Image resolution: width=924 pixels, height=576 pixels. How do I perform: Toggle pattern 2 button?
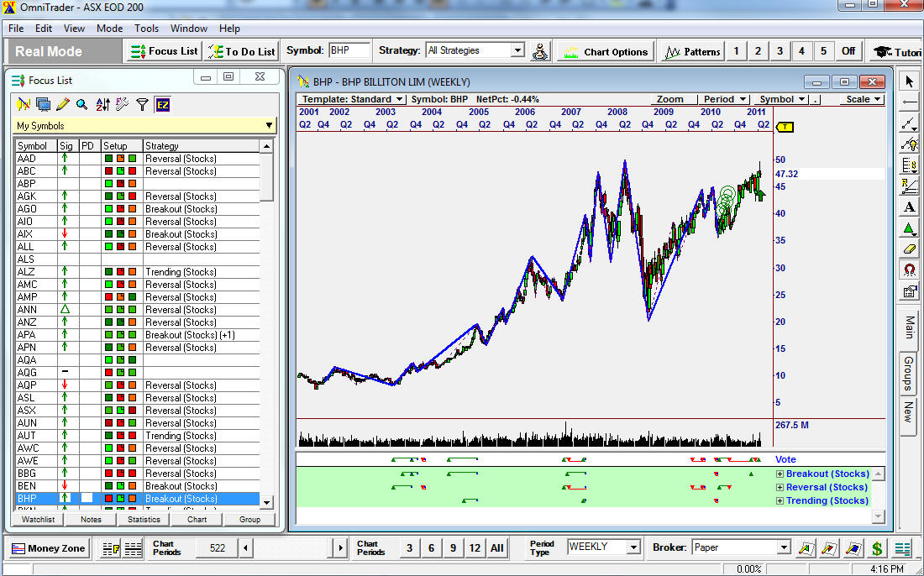758,51
